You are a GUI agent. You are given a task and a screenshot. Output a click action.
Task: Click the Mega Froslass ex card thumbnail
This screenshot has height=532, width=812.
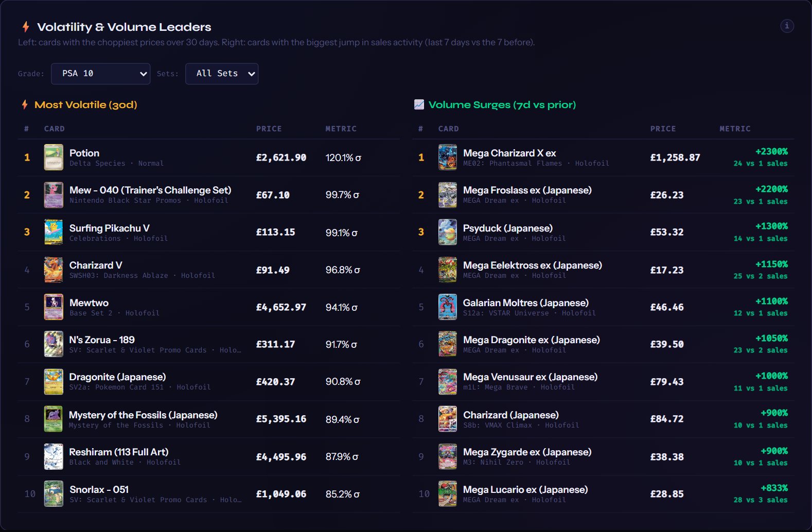[x=448, y=195]
